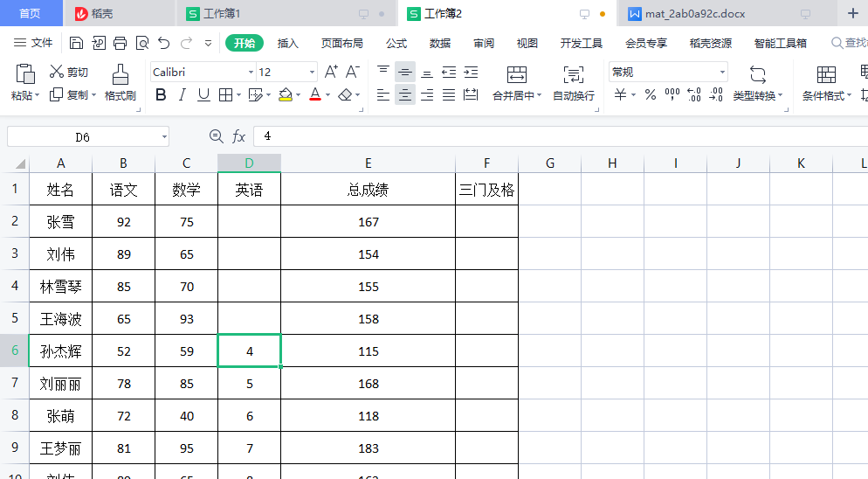The image size is (868, 479).
Task: Apply thousands separator format
Action: tap(672, 94)
